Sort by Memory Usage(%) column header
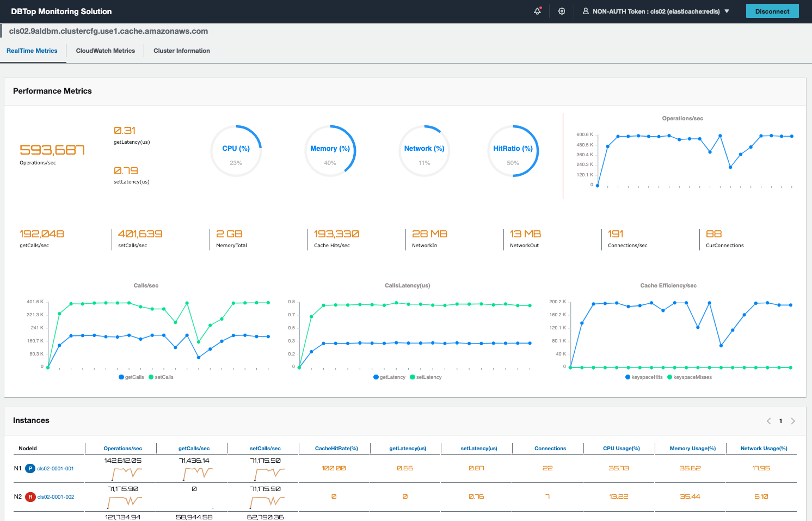Image resolution: width=812 pixels, height=521 pixels. (x=693, y=449)
